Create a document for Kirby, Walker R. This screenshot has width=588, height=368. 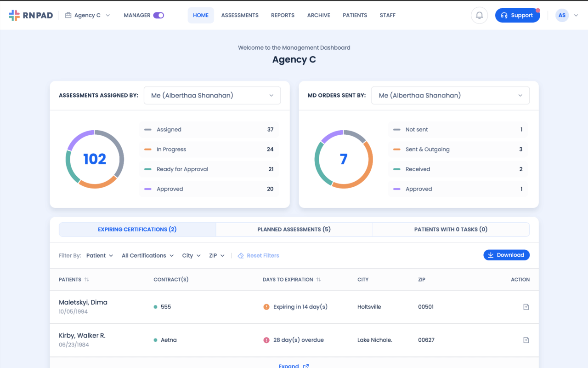[x=526, y=340]
